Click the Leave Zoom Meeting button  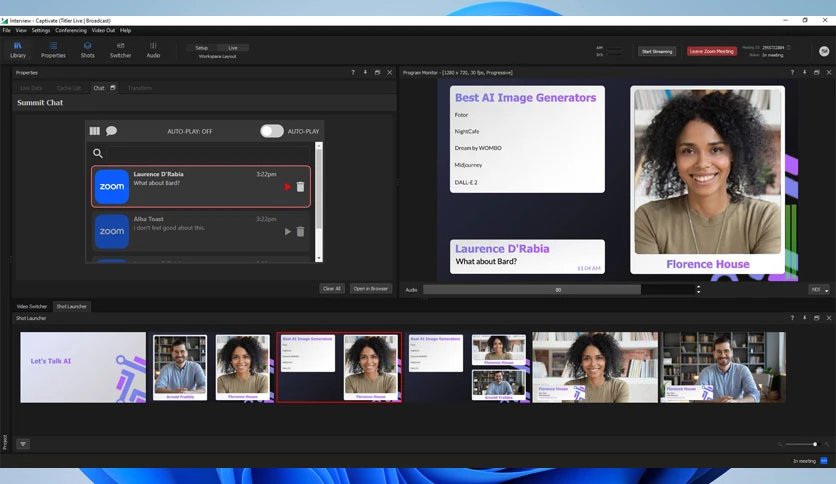pos(712,51)
